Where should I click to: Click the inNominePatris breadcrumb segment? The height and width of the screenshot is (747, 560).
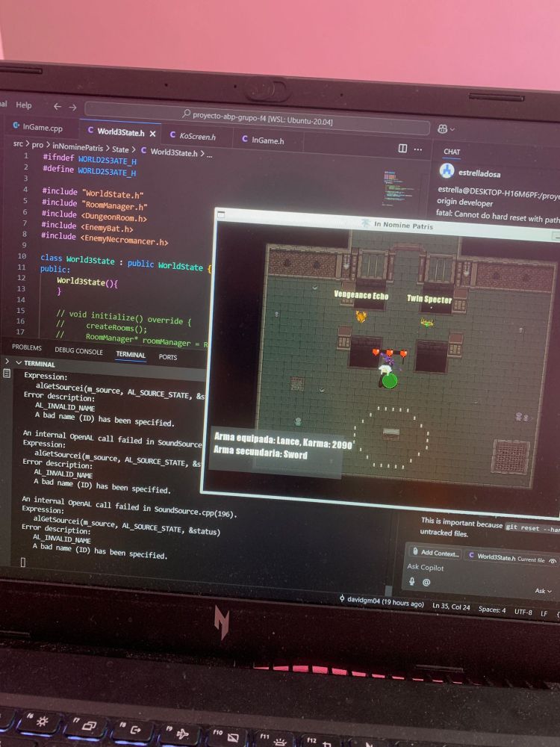click(77, 147)
